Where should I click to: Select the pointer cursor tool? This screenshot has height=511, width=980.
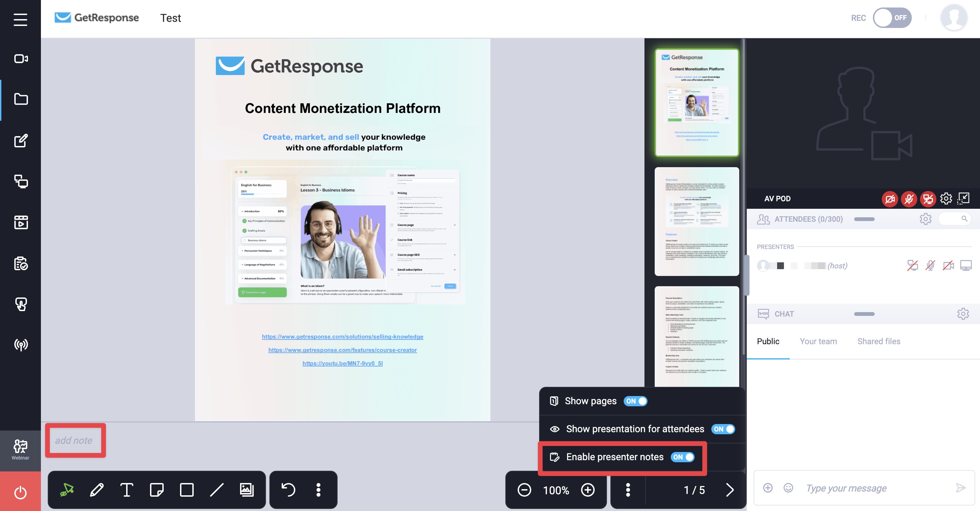[67, 490]
